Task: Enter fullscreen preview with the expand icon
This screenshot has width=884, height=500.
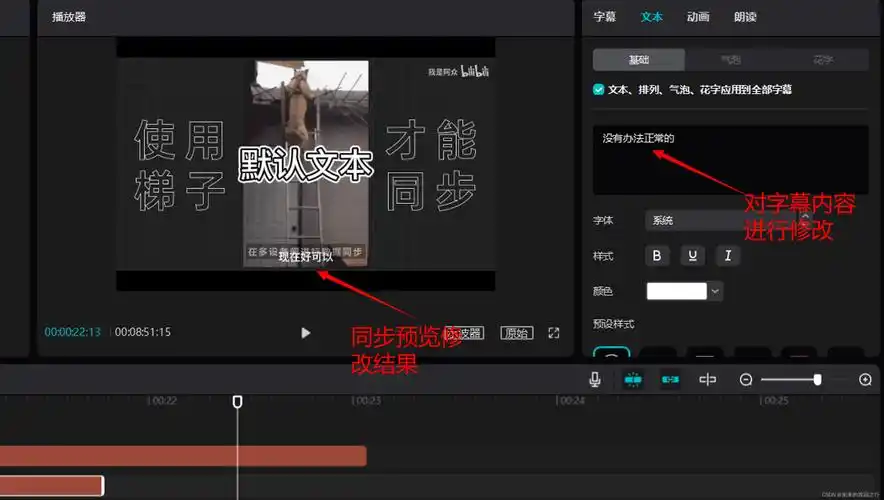Action: point(554,333)
